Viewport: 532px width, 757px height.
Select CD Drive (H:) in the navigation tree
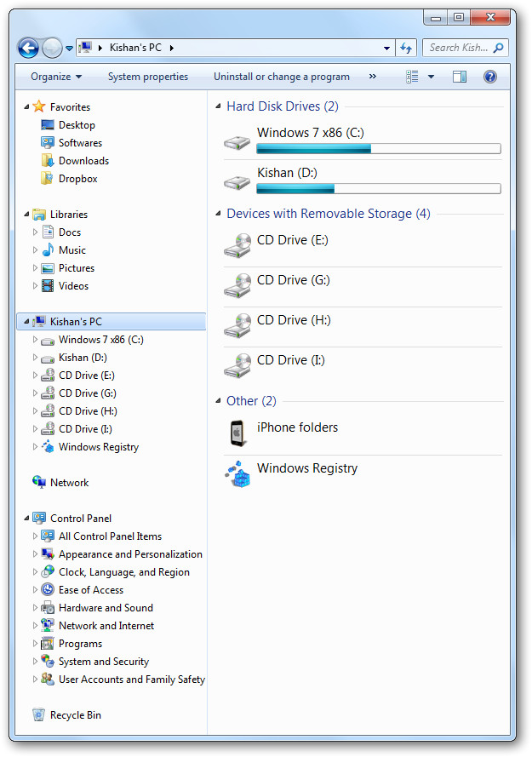[x=88, y=410]
